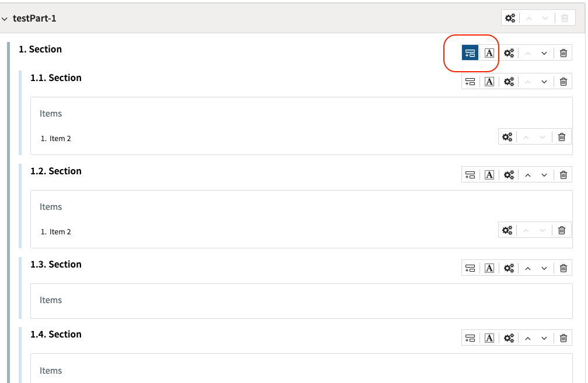Open the settings gears for testPart-1
Viewport: 588px width, 383px height.
pos(510,17)
